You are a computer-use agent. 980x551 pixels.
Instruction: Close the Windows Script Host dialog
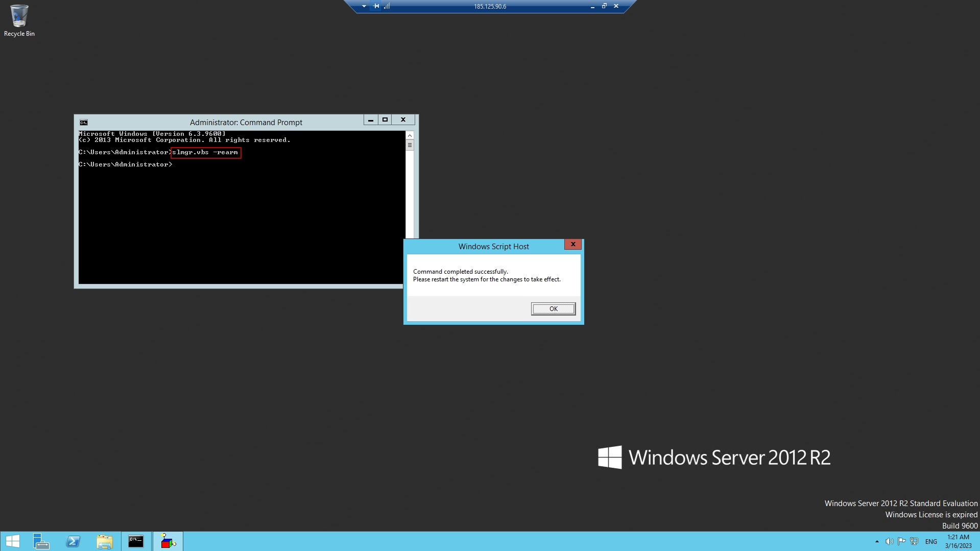pos(573,245)
